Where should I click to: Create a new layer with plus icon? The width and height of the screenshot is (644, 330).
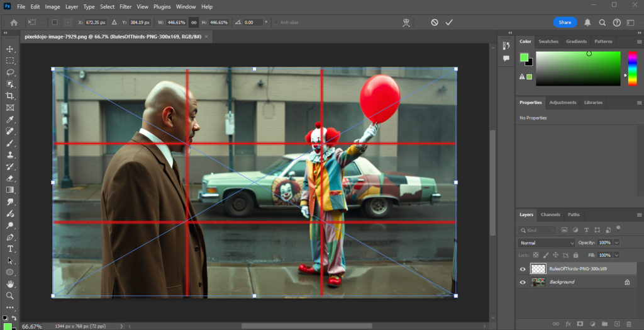(x=617, y=324)
